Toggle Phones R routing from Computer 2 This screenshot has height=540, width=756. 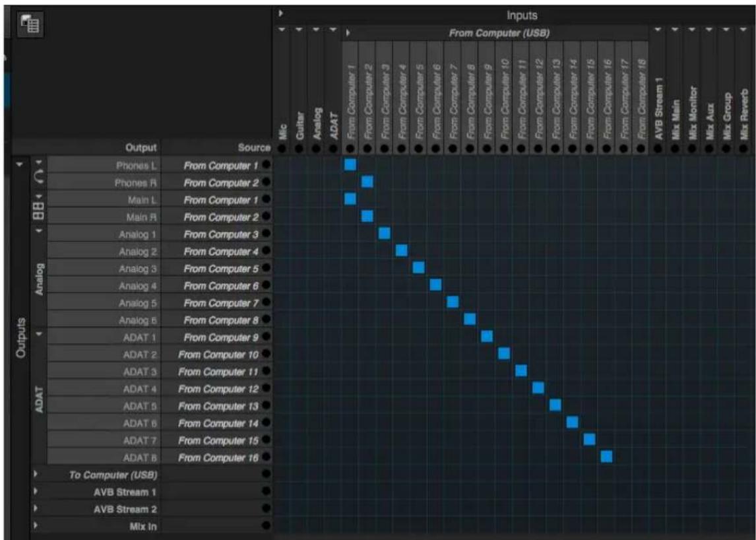click(x=367, y=182)
